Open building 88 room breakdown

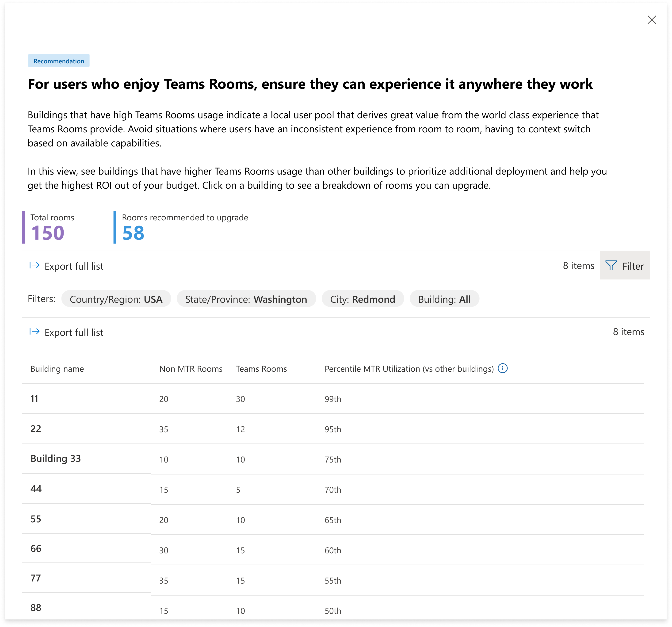click(36, 608)
